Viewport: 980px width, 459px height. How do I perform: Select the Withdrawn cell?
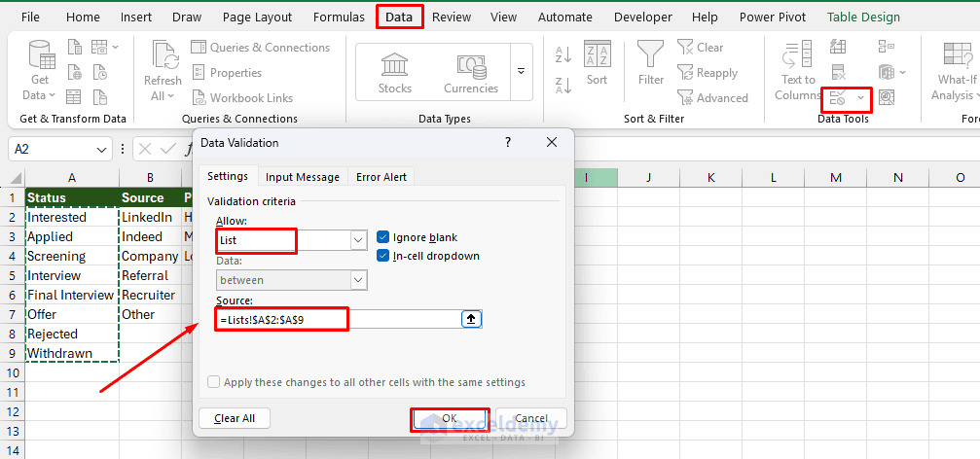[72, 353]
